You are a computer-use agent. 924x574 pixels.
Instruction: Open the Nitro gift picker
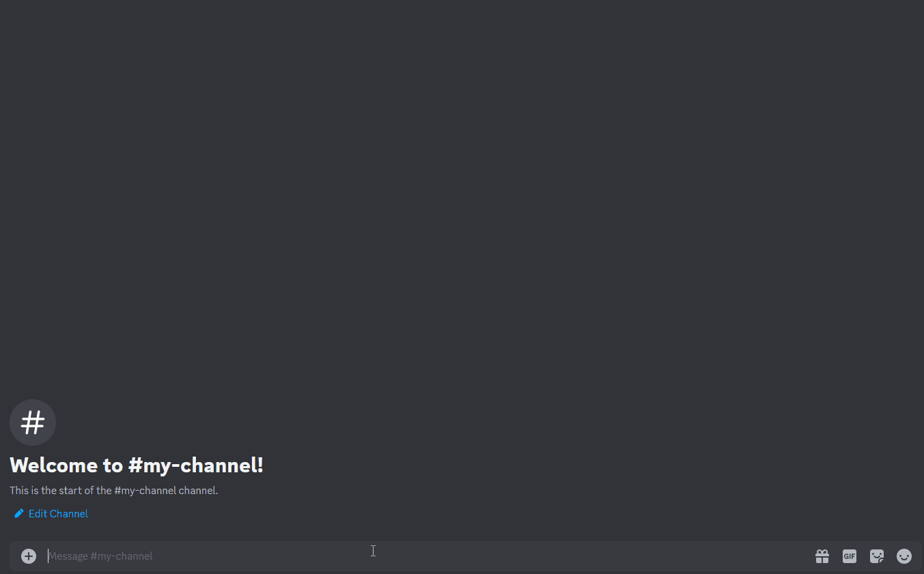tap(822, 556)
